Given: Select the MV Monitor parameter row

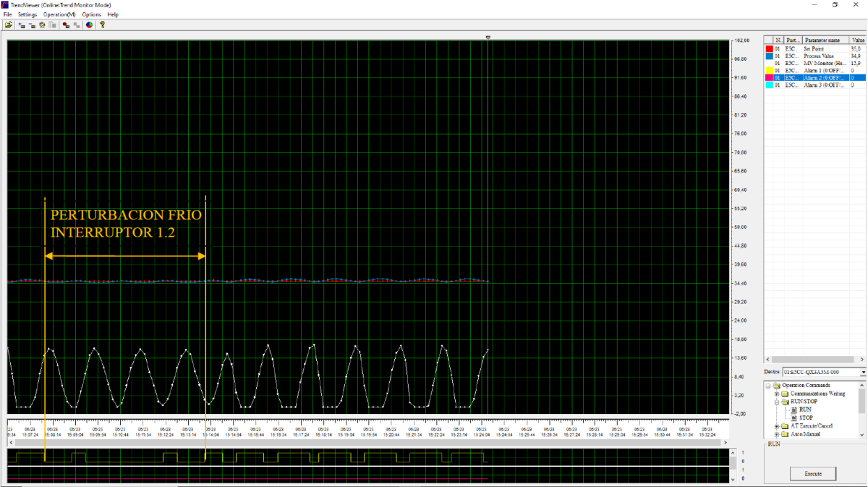Looking at the screenshot, I should click(x=815, y=63).
